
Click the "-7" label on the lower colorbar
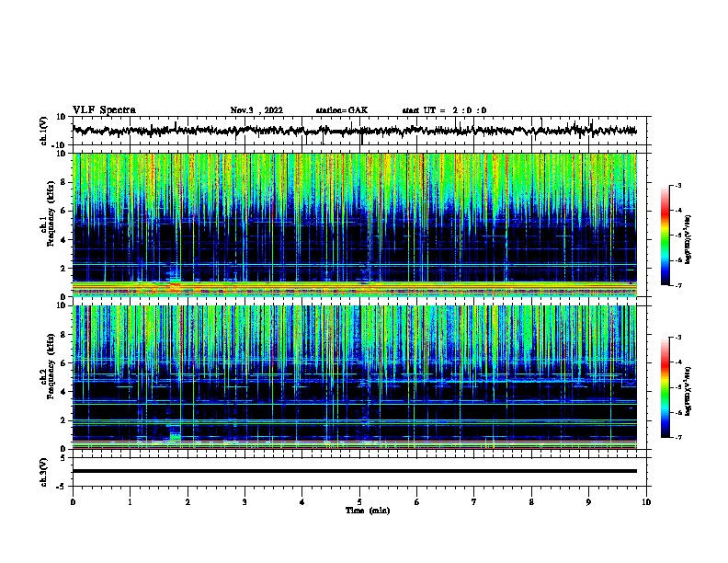click(x=677, y=438)
